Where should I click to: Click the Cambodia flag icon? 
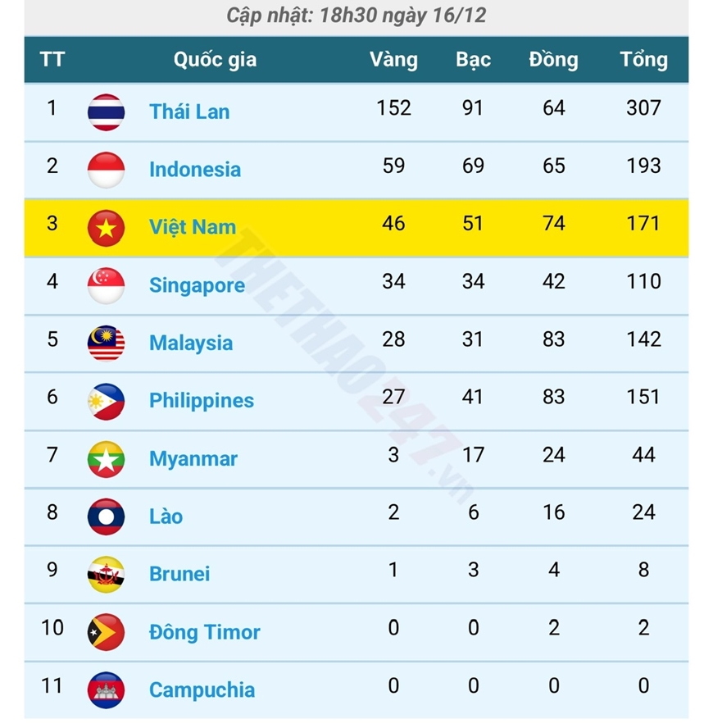pos(107,689)
